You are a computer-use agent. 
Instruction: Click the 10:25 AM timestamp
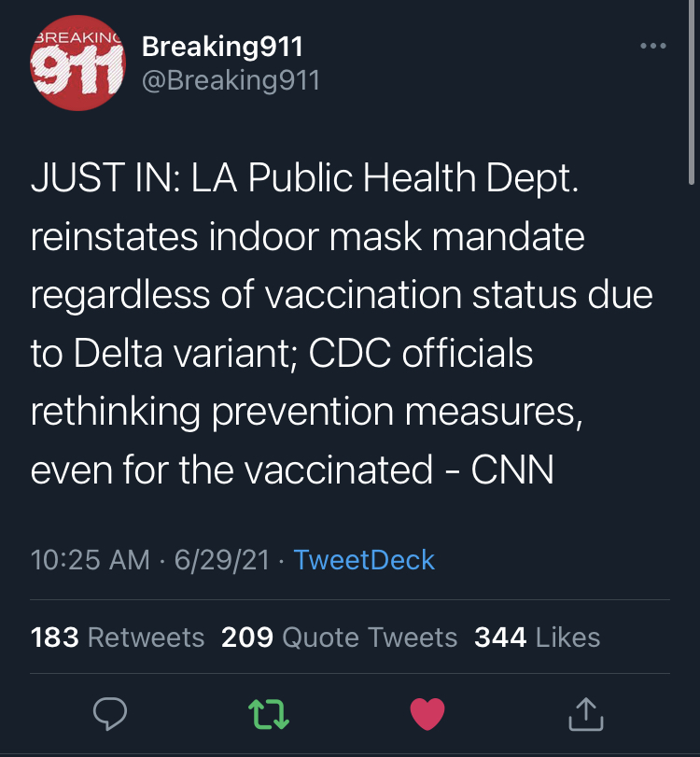tap(90, 559)
